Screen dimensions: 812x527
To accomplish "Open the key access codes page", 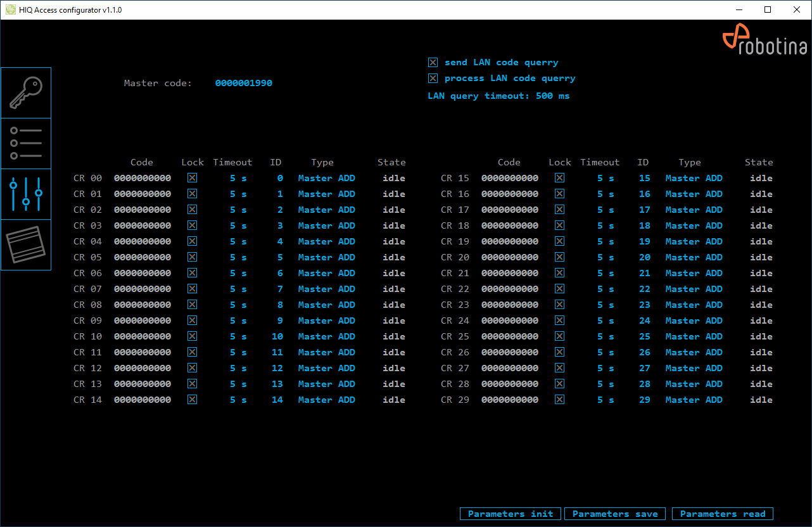I will click(x=26, y=93).
